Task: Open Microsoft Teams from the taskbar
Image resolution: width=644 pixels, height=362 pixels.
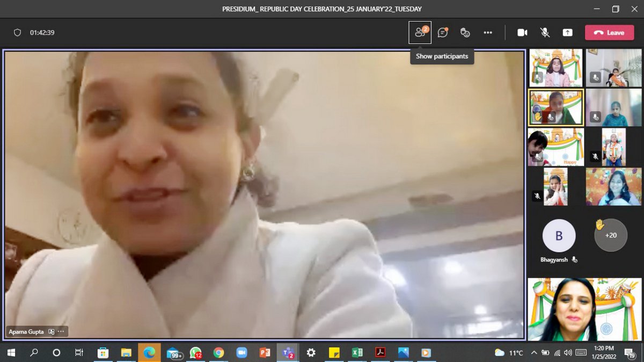Action: pyautogui.click(x=288, y=353)
